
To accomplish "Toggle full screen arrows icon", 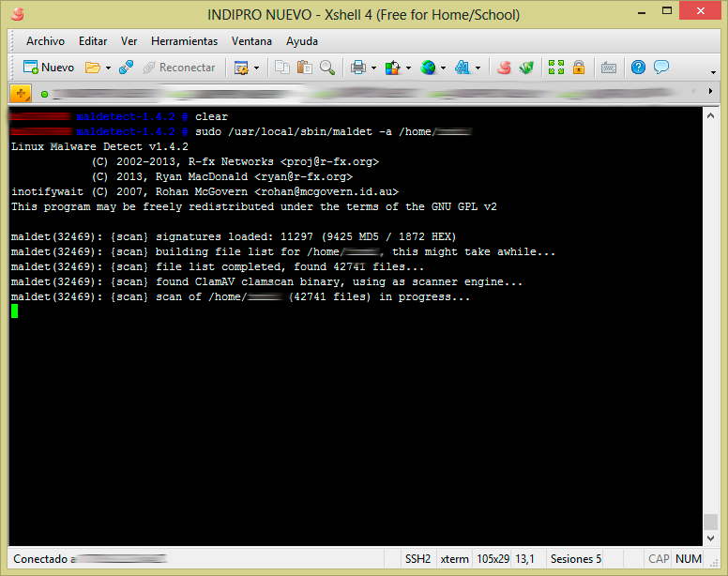I will 556,68.
